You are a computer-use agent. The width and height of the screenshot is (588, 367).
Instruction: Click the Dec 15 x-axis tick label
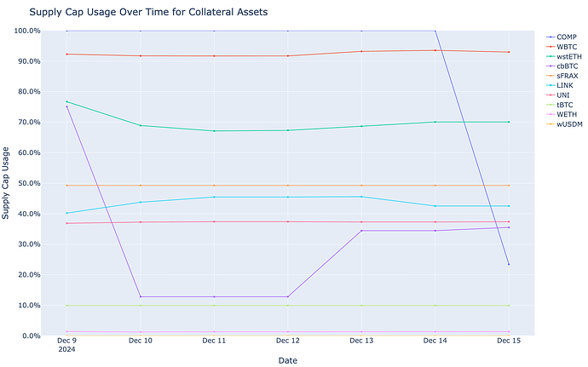[509, 341]
